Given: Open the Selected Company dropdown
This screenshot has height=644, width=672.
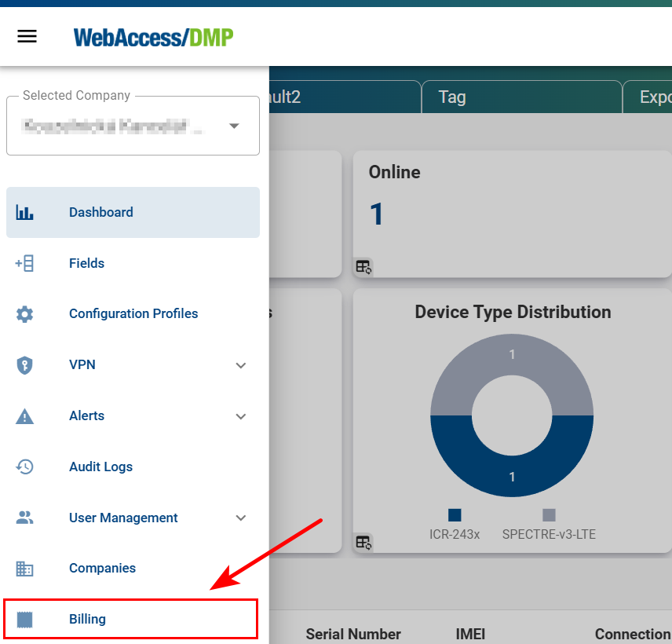Looking at the screenshot, I should tap(234, 126).
